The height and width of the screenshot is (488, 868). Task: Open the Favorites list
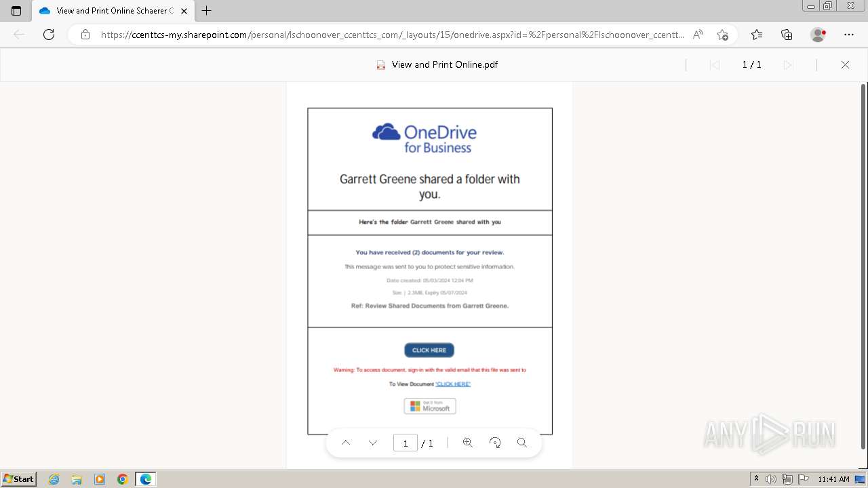pyautogui.click(x=757, y=35)
